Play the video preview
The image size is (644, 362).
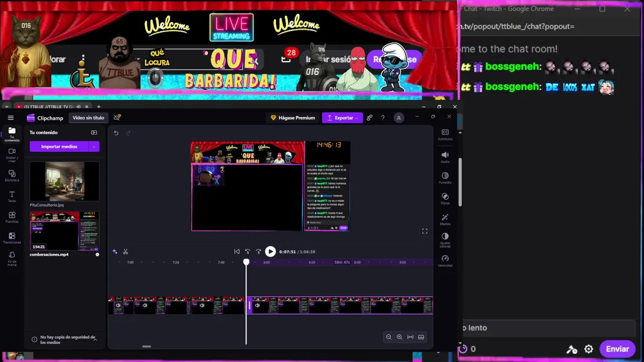[270, 251]
